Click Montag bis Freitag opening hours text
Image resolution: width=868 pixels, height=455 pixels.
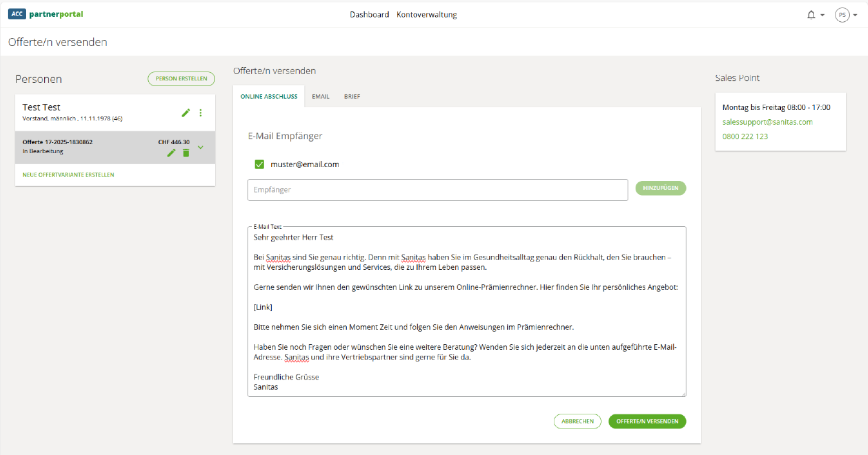coord(776,108)
